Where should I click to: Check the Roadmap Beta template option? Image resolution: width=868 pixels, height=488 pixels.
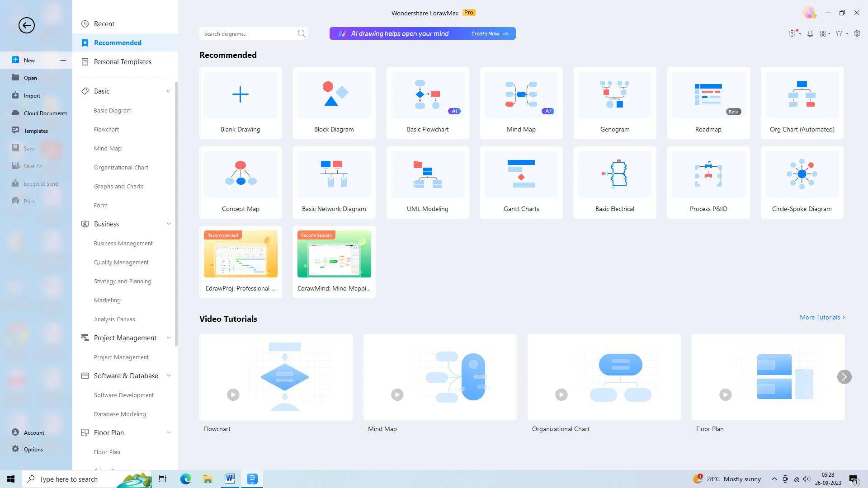point(708,103)
